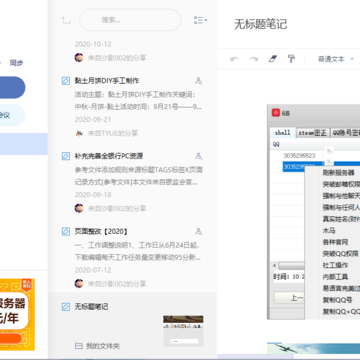Click thumbnail preview of 无标题笔记 list entry
360x360 pixels.
coord(183,331)
